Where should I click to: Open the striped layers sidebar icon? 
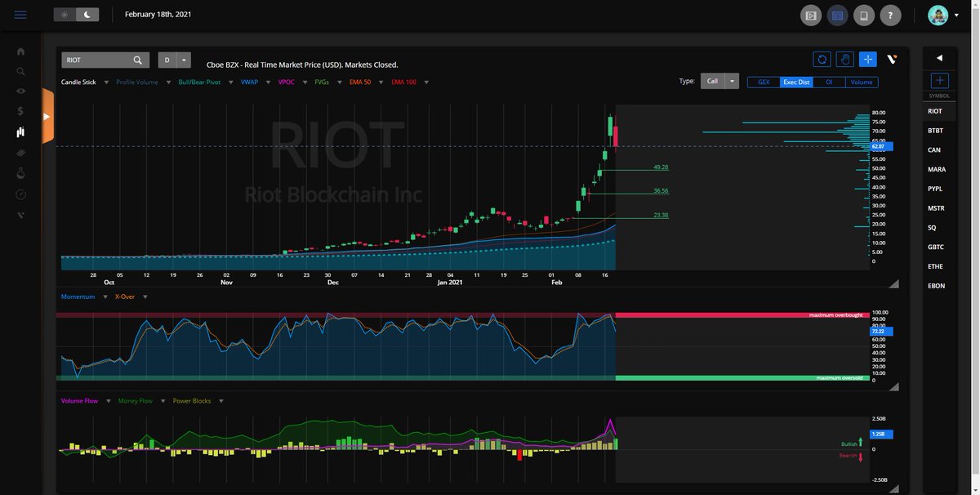20,153
